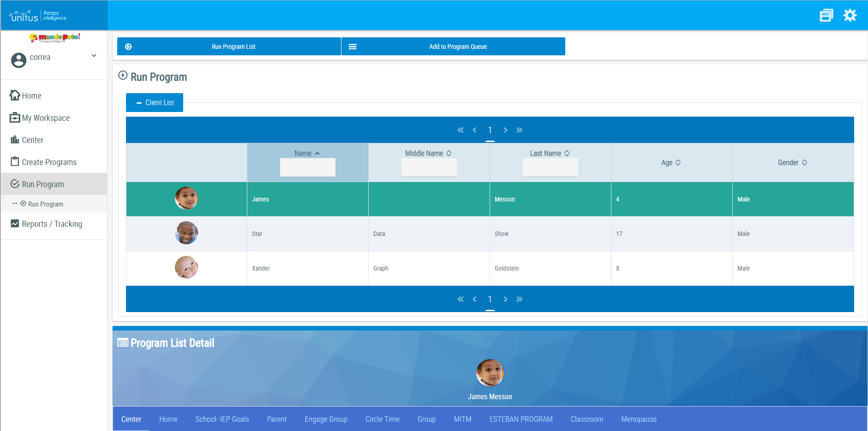Select Reports / Tracking in the sidebar
Screen dimensions: 868x431
[52, 224]
